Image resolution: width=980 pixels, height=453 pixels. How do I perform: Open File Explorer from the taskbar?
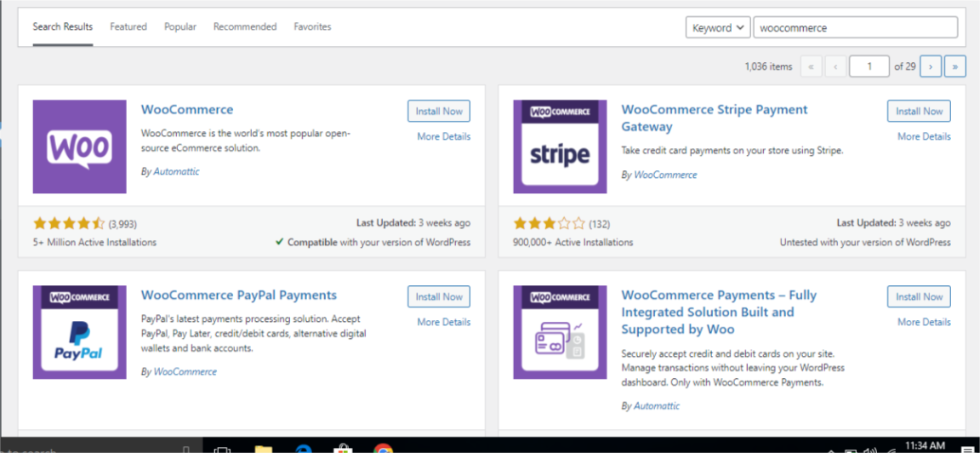pyautogui.click(x=264, y=450)
